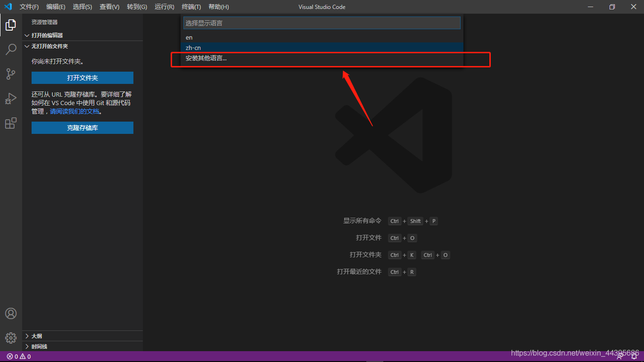The width and height of the screenshot is (644, 362).
Task: Open the 终端(T) menu
Action: click(191, 7)
